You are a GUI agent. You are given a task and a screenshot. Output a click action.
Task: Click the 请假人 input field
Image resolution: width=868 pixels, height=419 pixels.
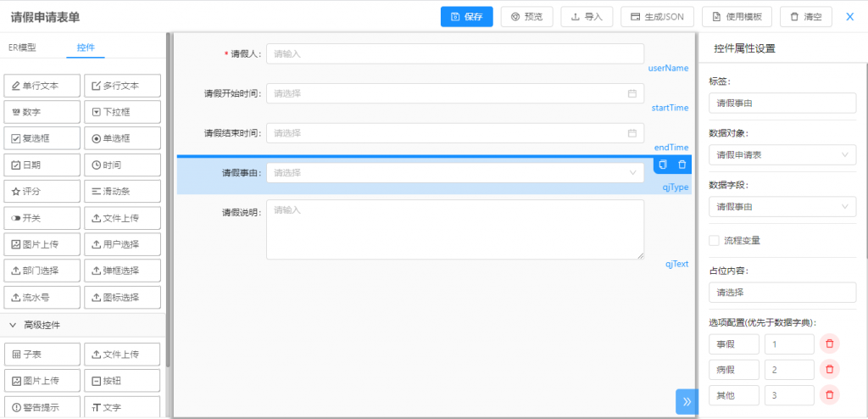pyautogui.click(x=454, y=53)
